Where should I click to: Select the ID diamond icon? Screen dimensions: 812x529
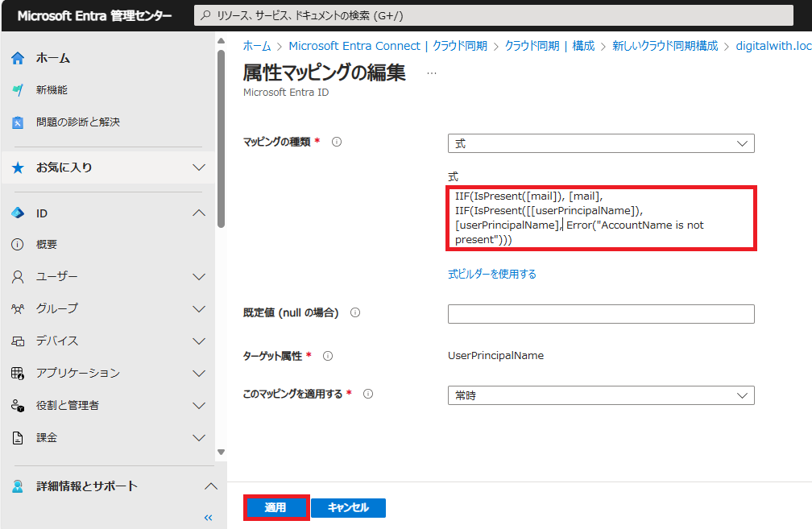pyautogui.click(x=18, y=213)
